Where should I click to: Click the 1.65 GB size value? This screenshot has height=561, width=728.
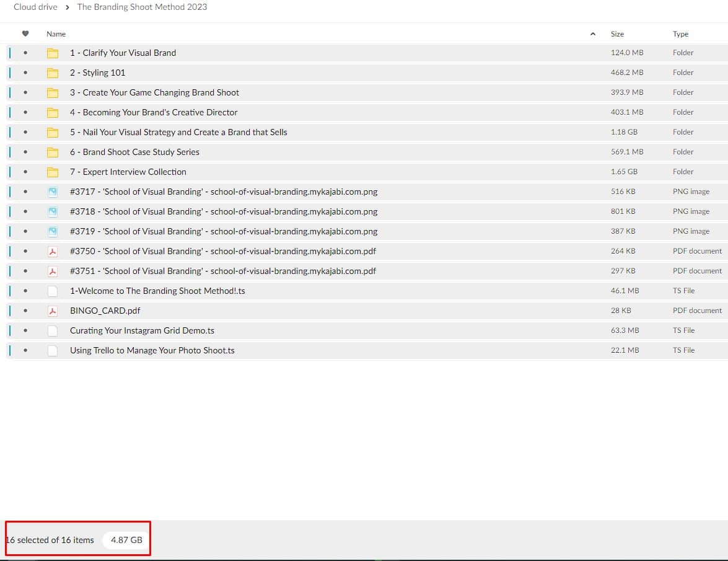pyautogui.click(x=624, y=172)
